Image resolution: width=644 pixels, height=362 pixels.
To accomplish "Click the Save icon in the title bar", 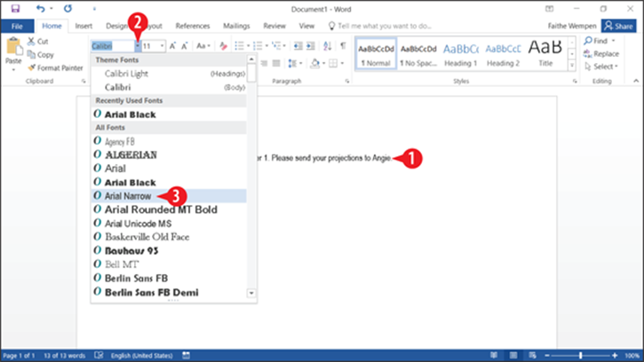I will coord(15,9).
